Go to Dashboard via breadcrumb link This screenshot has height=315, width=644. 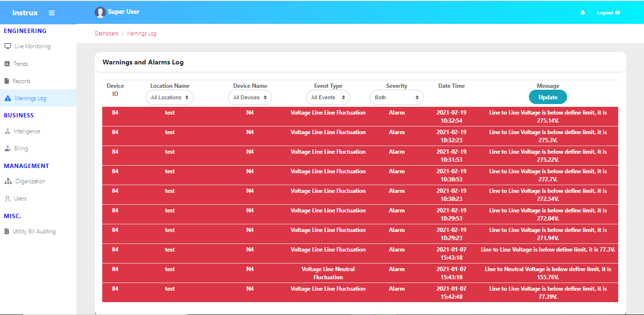point(107,34)
